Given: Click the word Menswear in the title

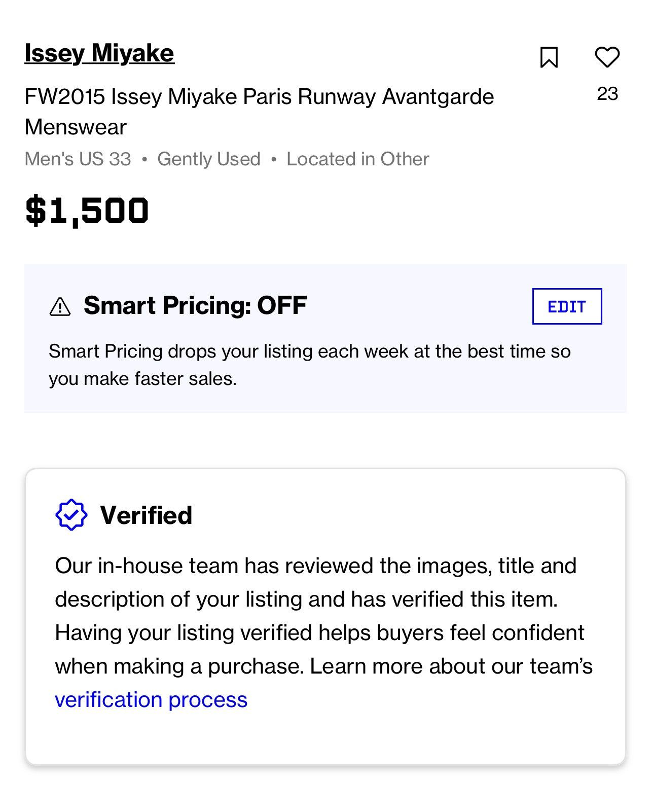Looking at the screenshot, I should pos(76,127).
